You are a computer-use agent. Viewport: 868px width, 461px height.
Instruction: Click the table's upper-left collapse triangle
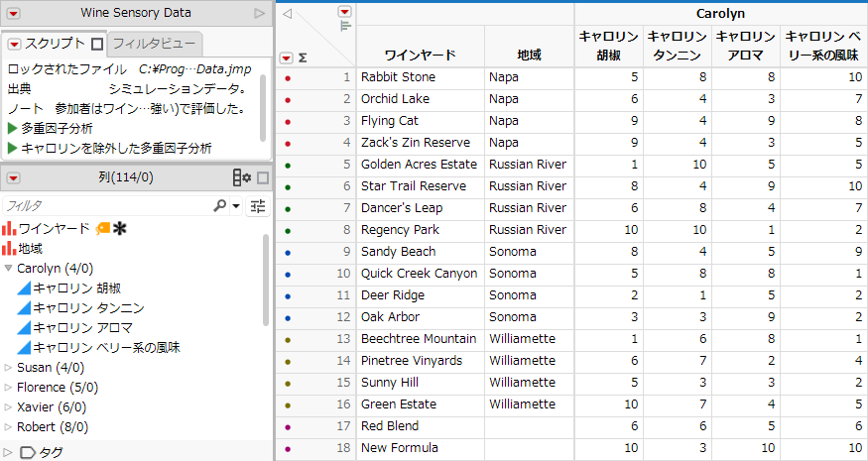pos(287,14)
